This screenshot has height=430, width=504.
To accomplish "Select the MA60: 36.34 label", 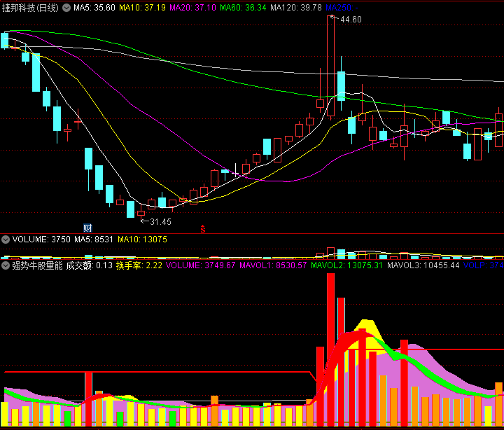I will (x=243, y=8).
